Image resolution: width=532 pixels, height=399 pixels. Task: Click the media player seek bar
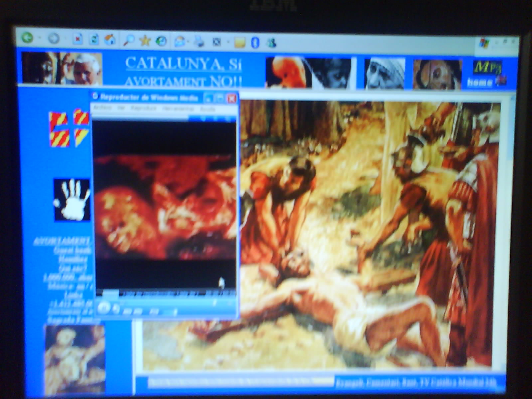click(x=166, y=302)
